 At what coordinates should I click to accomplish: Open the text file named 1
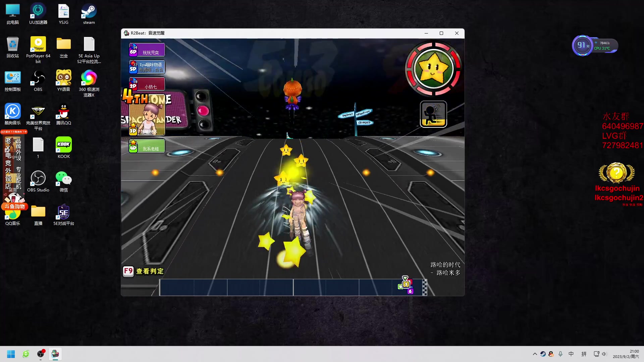38,148
